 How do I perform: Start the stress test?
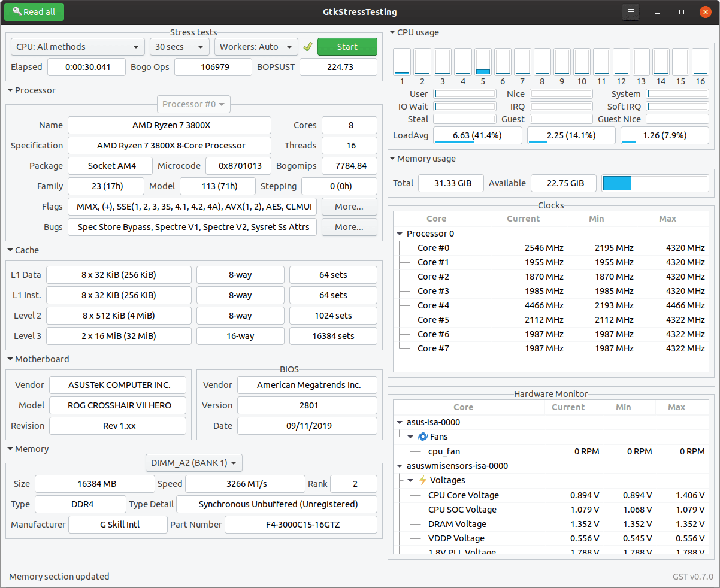347,47
